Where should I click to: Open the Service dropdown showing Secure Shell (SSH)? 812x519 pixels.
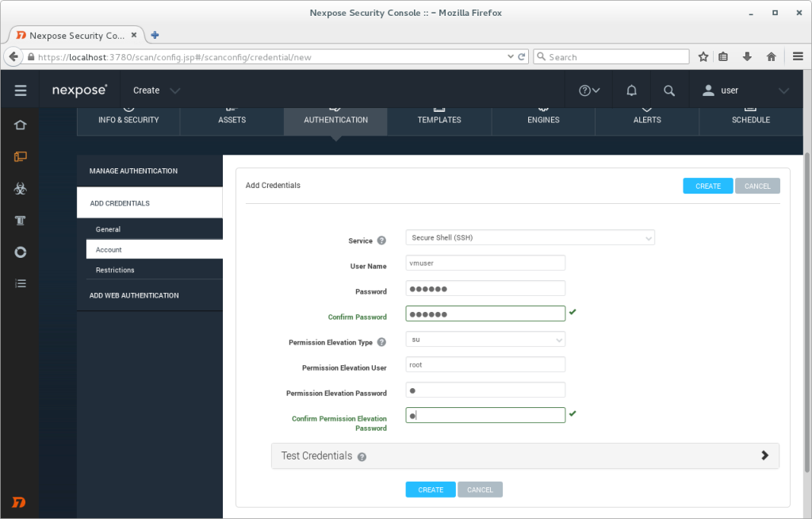pyautogui.click(x=529, y=237)
